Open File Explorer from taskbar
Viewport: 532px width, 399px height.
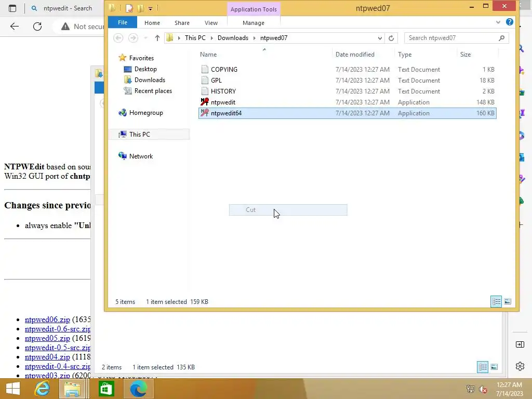pyautogui.click(x=72, y=389)
